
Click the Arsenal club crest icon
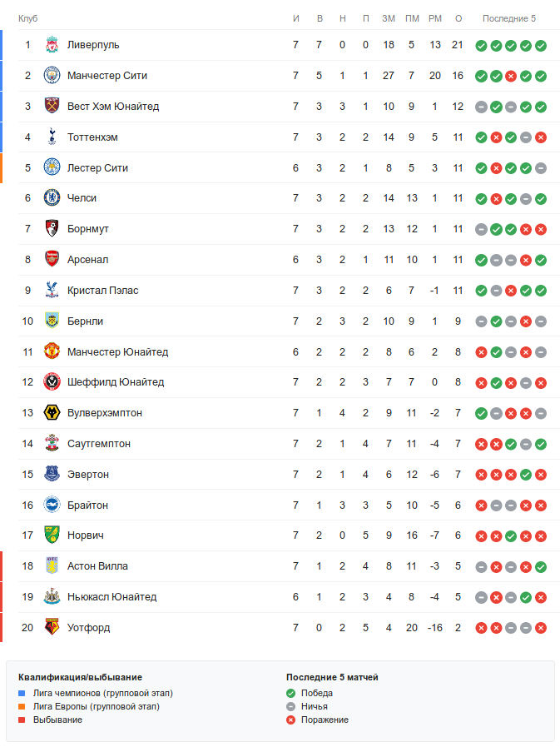[x=52, y=260]
